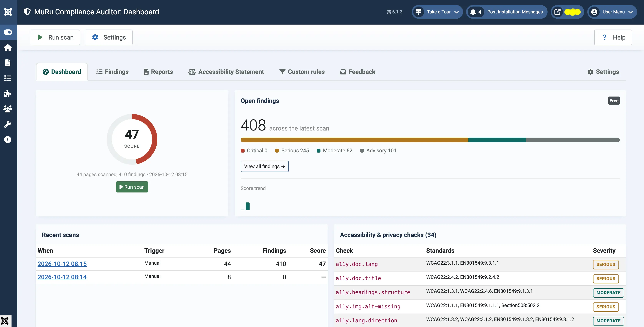
Task: Click the teal Moderate segment of the findings bar
Action: click(x=497, y=140)
